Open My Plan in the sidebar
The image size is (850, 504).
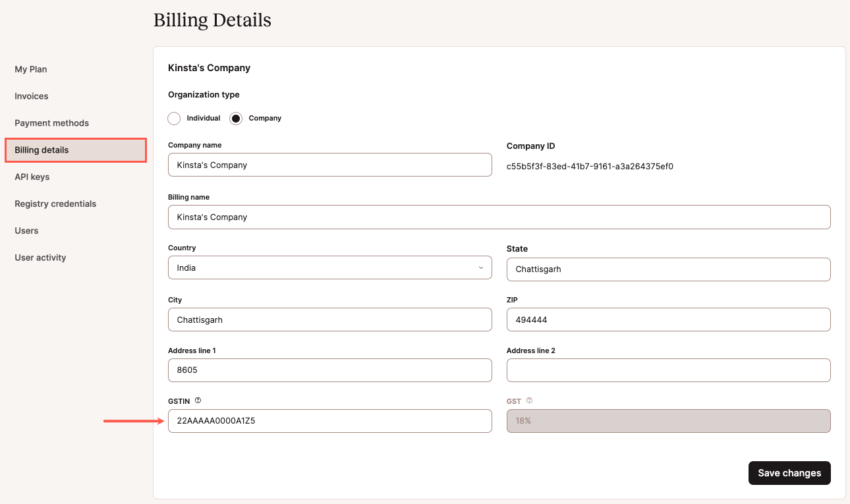[x=31, y=69]
